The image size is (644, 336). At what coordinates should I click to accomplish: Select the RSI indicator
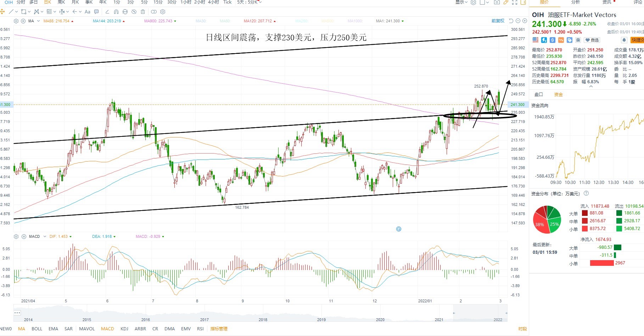200,329
